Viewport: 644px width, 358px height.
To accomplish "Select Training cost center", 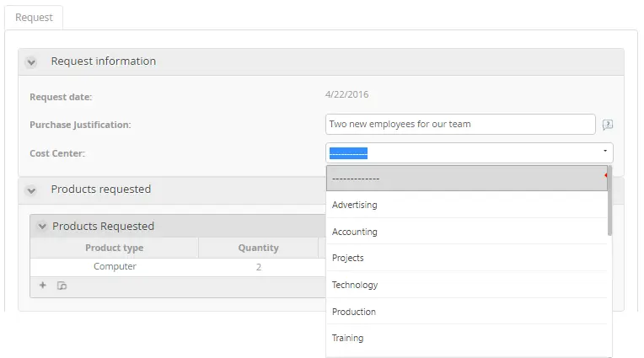I will (x=467, y=338).
